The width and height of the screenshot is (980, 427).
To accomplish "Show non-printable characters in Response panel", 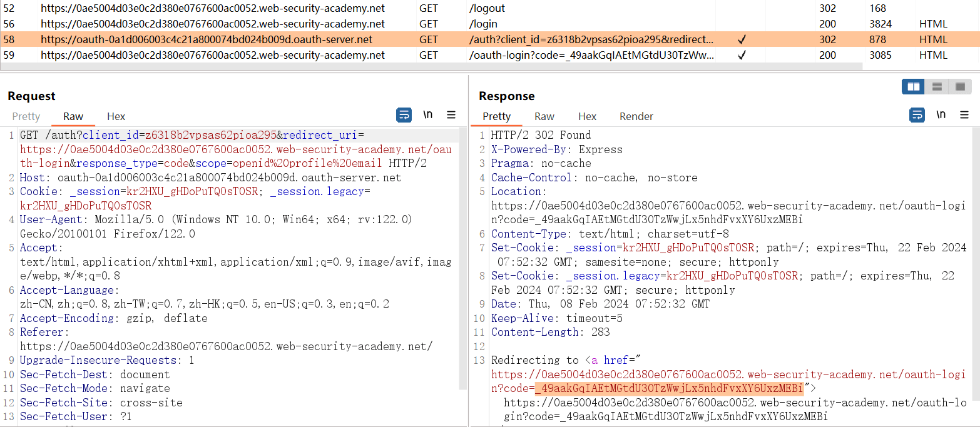I will coord(941,115).
